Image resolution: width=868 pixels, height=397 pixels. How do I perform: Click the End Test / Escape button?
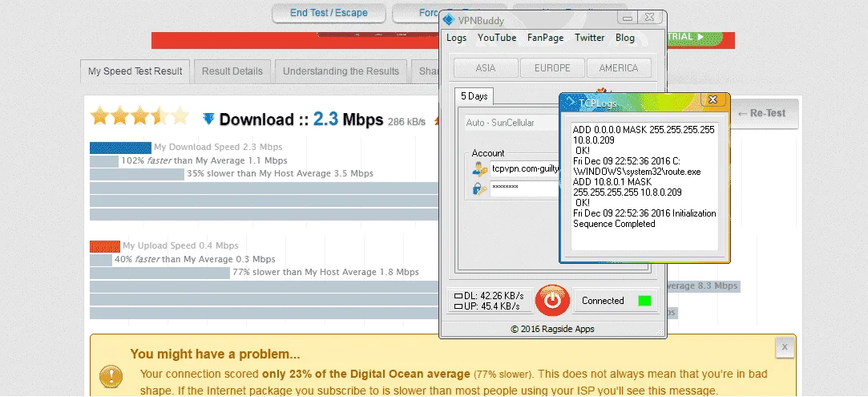(329, 13)
